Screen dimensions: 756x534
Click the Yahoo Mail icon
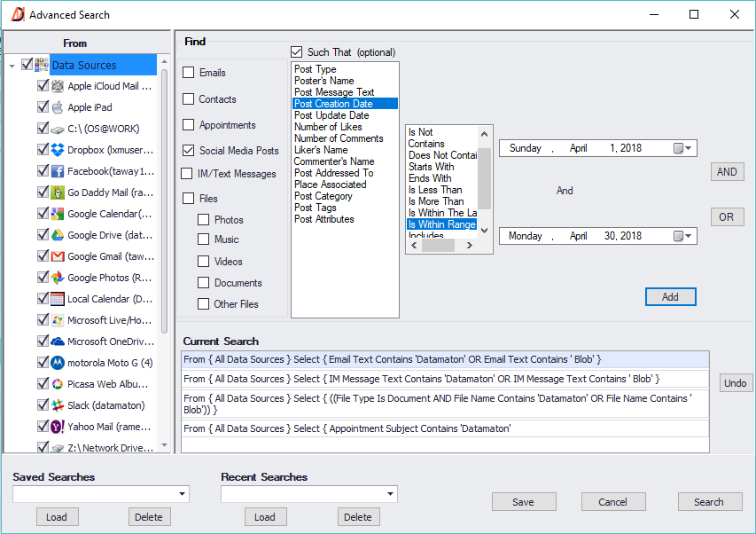tap(57, 427)
